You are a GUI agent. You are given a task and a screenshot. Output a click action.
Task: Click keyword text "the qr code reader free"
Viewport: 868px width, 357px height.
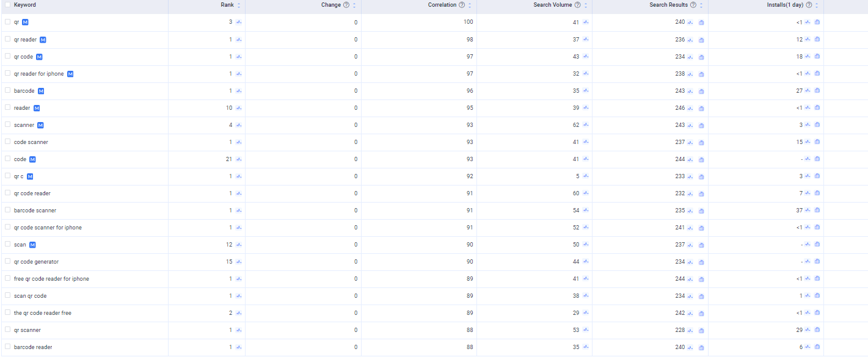coord(43,313)
